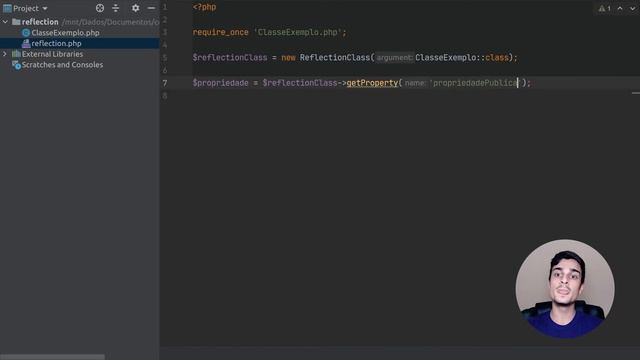Open the Project view dropdown
This screenshot has height=360, width=640.
[x=25, y=8]
